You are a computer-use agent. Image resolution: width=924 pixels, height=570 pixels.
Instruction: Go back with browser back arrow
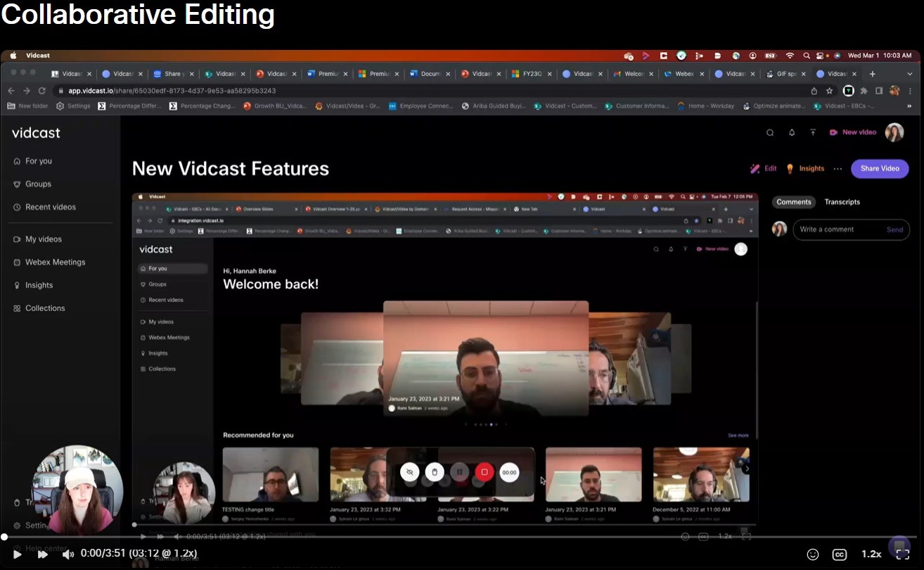point(11,91)
